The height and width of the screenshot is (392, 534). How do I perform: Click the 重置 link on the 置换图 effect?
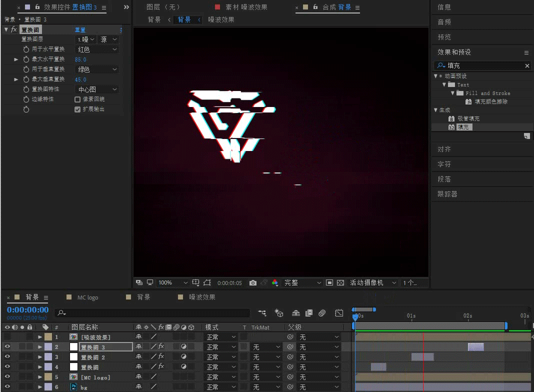79,29
